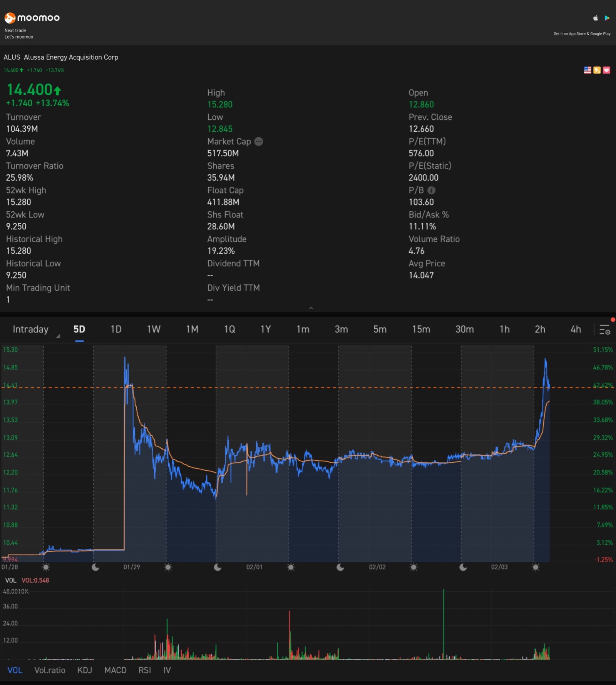Click the moon icon before 02/01

(x=218, y=567)
